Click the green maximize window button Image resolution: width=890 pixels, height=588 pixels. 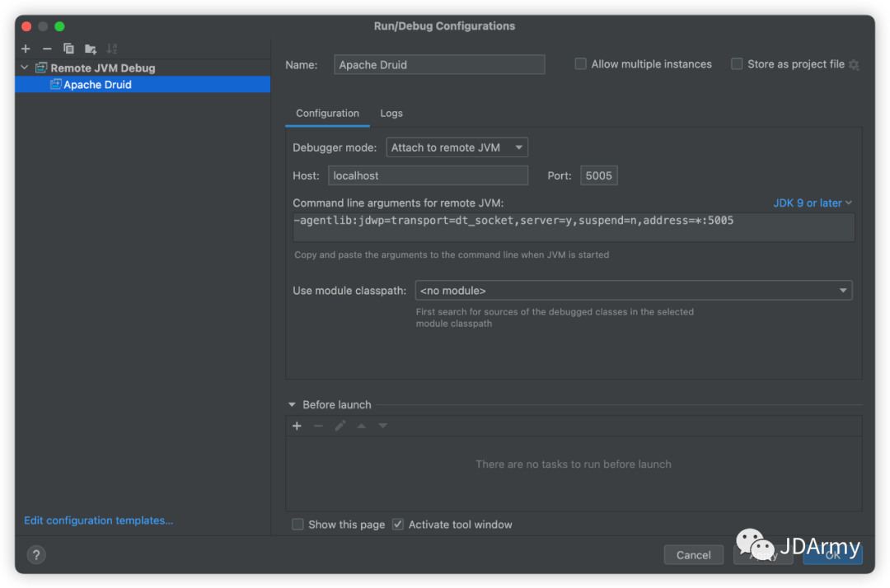tap(59, 26)
